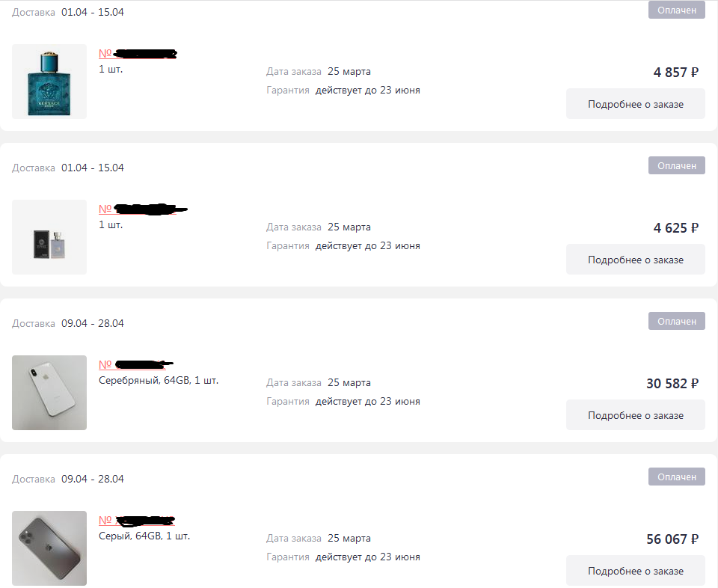Open order details for the 4 625 ₽ order

click(635, 260)
